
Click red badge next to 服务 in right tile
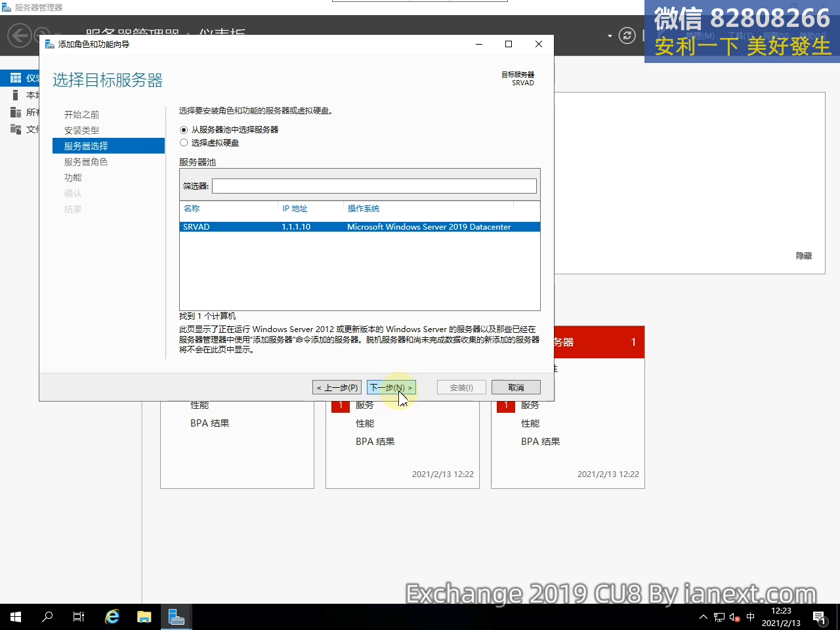(506, 406)
